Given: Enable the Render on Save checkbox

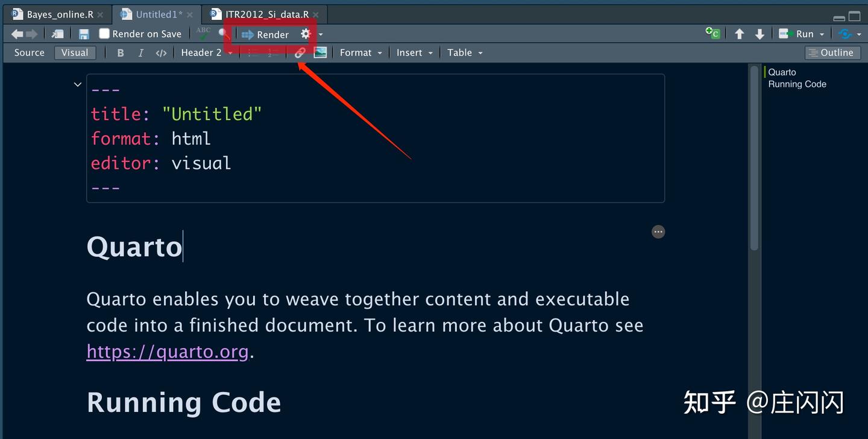Looking at the screenshot, I should pos(104,34).
